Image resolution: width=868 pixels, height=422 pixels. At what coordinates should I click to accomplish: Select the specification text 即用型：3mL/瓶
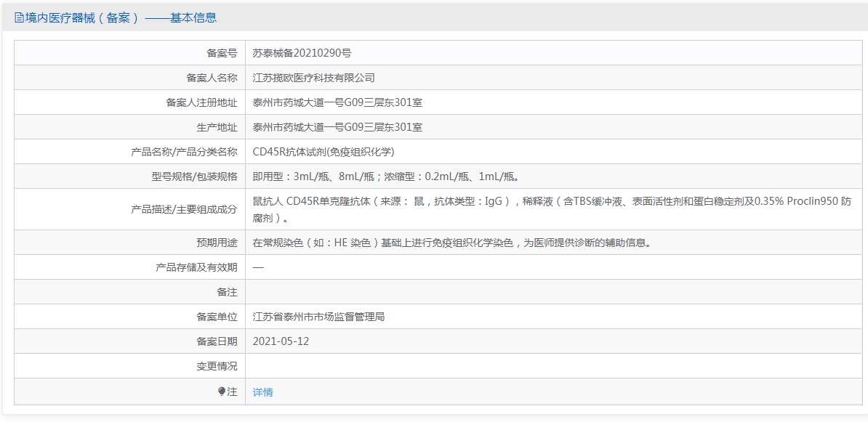pos(386,176)
